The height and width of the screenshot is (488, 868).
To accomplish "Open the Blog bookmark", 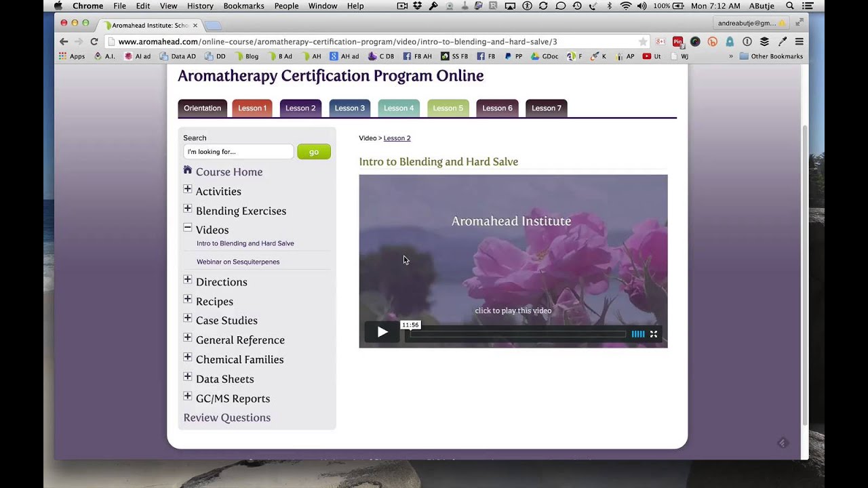I will click(x=246, y=56).
